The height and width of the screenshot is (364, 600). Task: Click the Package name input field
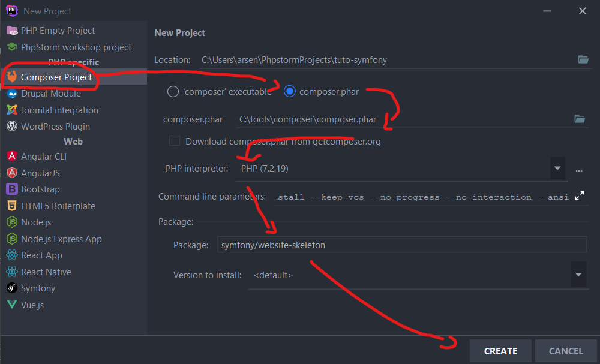click(x=401, y=245)
